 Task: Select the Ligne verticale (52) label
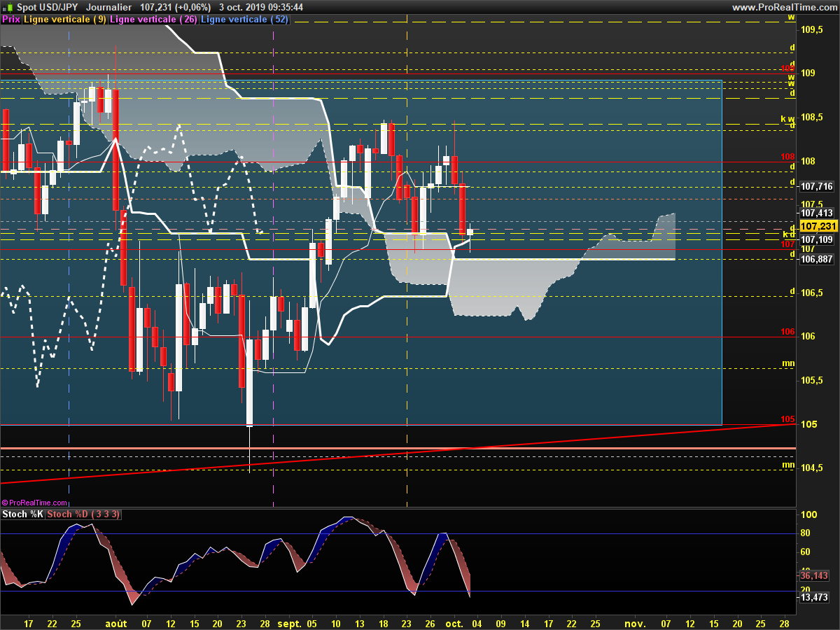click(244, 20)
